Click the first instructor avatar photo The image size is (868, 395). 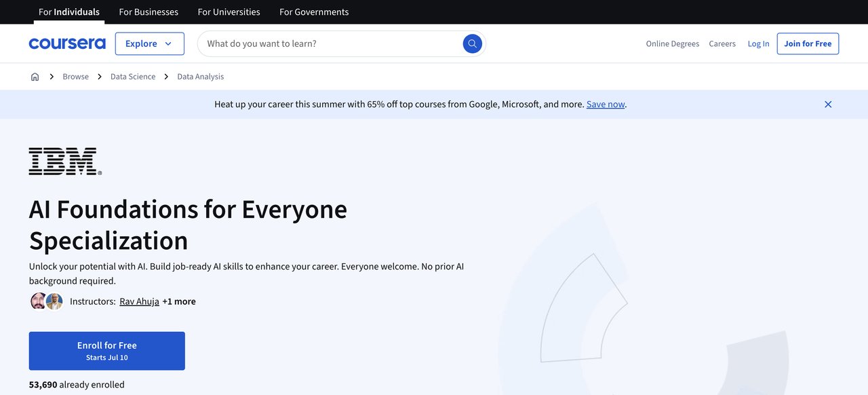pos(38,301)
